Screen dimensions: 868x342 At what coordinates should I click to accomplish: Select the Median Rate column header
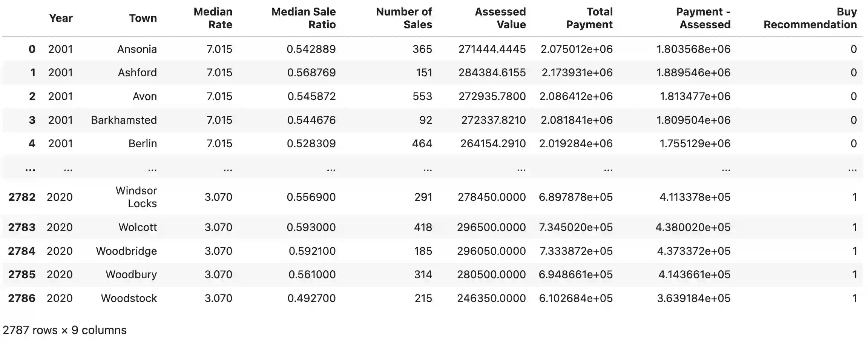pyautogui.click(x=213, y=18)
